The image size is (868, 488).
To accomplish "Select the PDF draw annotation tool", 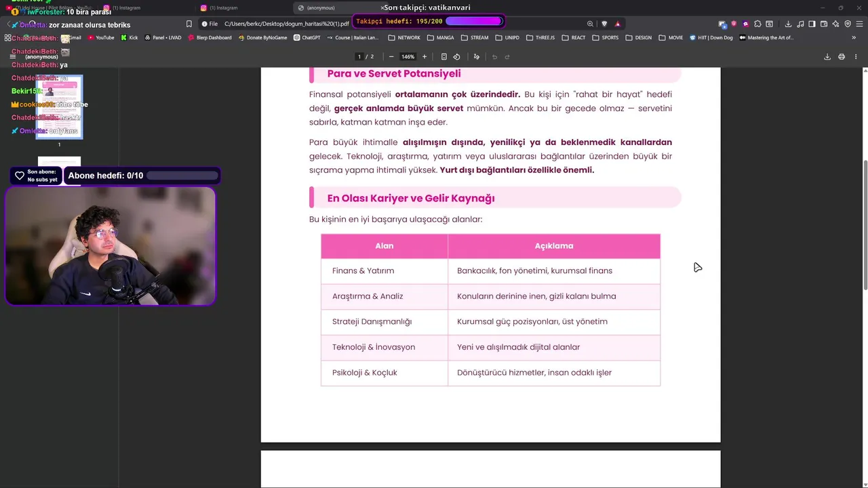I will coord(477,57).
